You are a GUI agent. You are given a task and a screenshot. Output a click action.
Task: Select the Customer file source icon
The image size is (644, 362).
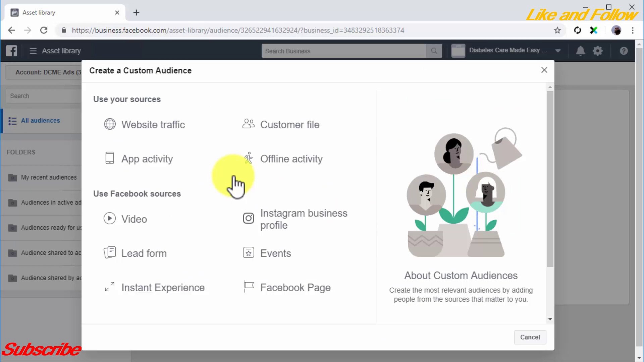pyautogui.click(x=248, y=124)
